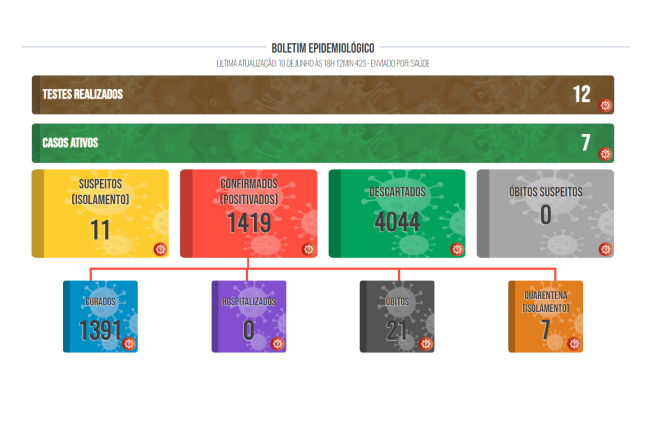Click the red icon in Suspeitos card
Screen dimensions: 651x447
(159, 249)
